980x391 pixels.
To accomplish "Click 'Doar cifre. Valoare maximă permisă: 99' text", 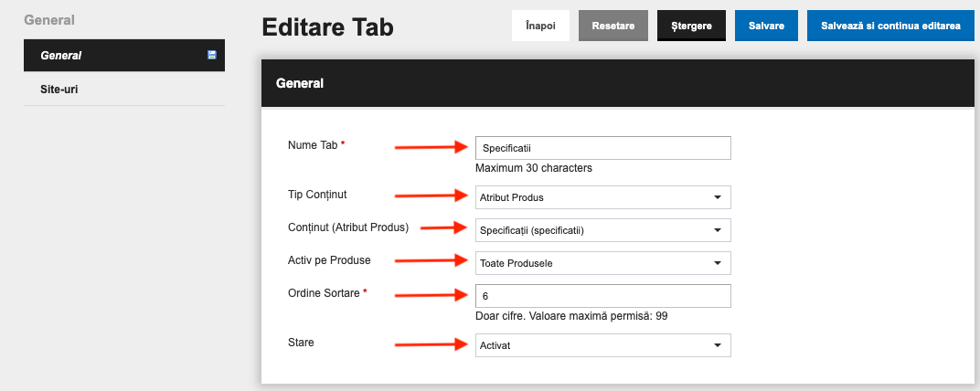I will pyautogui.click(x=571, y=316).
